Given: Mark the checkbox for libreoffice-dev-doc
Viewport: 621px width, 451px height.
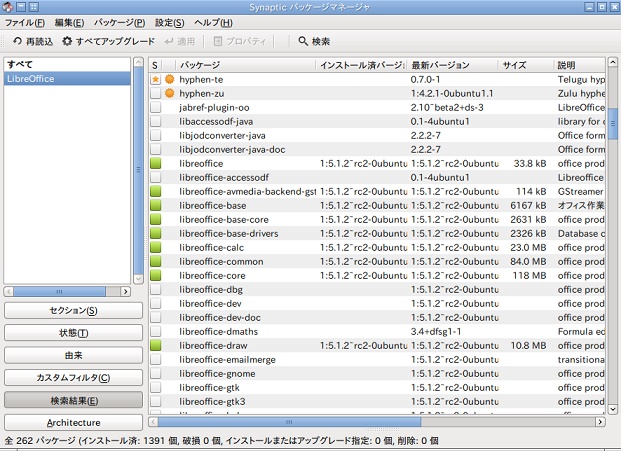Looking at the screenshot, I should pos(156,317).
